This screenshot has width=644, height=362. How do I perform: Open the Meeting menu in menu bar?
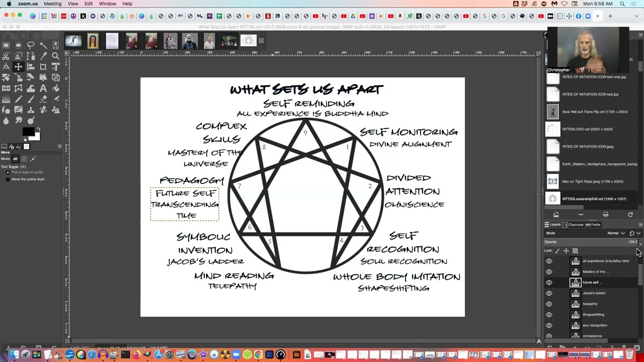coord(52,4)
